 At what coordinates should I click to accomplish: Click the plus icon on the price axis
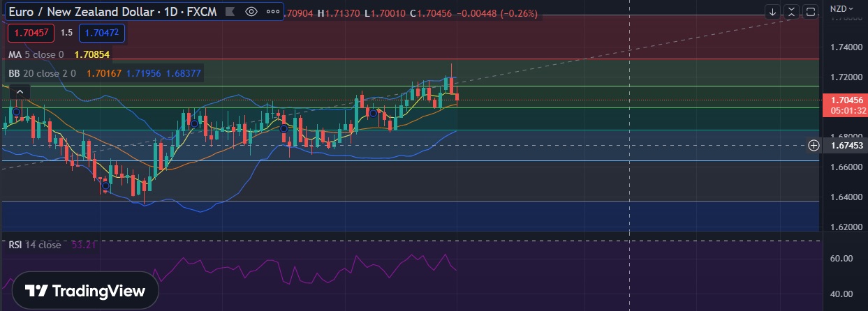pos(814,145)
